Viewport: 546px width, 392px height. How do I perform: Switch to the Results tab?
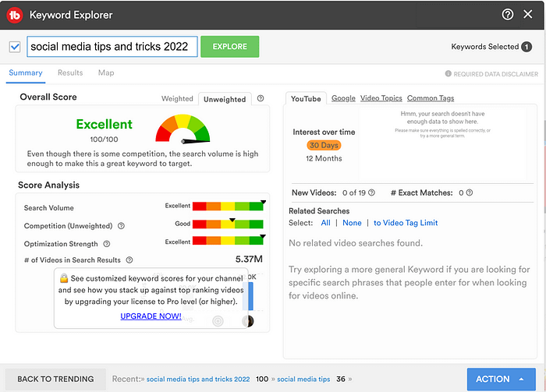tap(70, 72)
